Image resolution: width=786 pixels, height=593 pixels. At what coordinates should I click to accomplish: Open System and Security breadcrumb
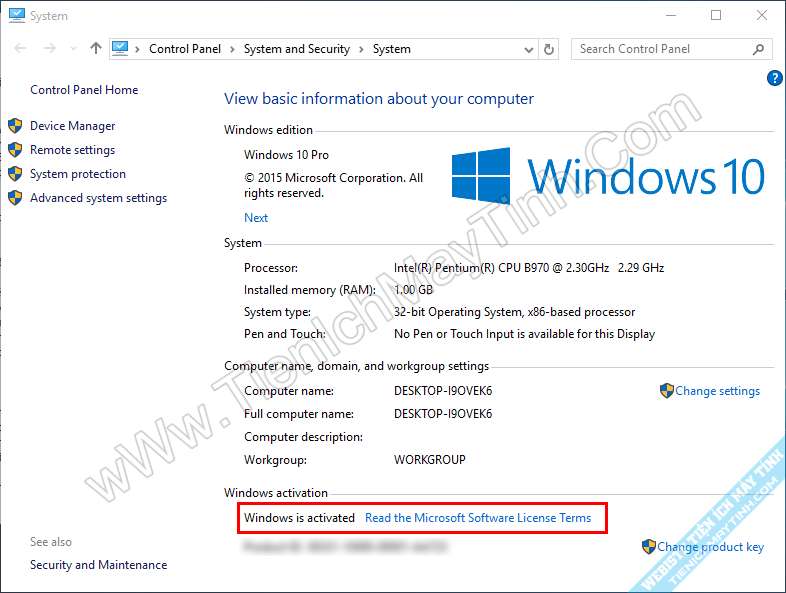click(x=297, y=49)
